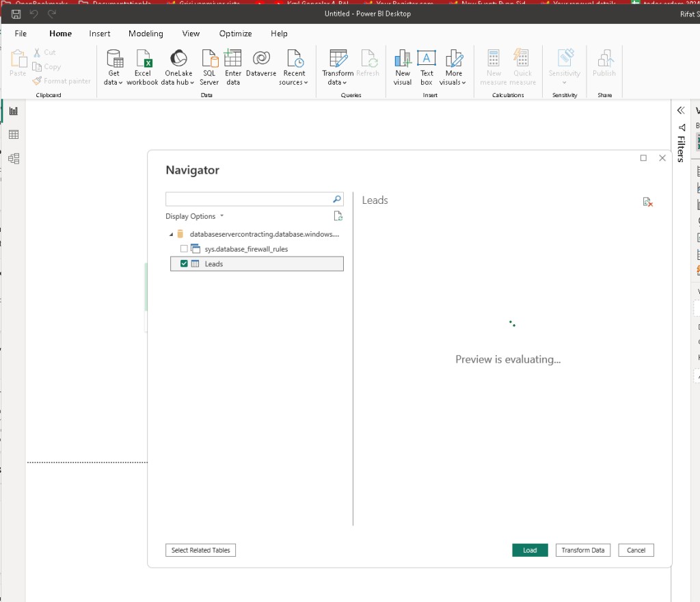Insert a Text box
This screenshot has width=700, height=602.
click(427, 68)
